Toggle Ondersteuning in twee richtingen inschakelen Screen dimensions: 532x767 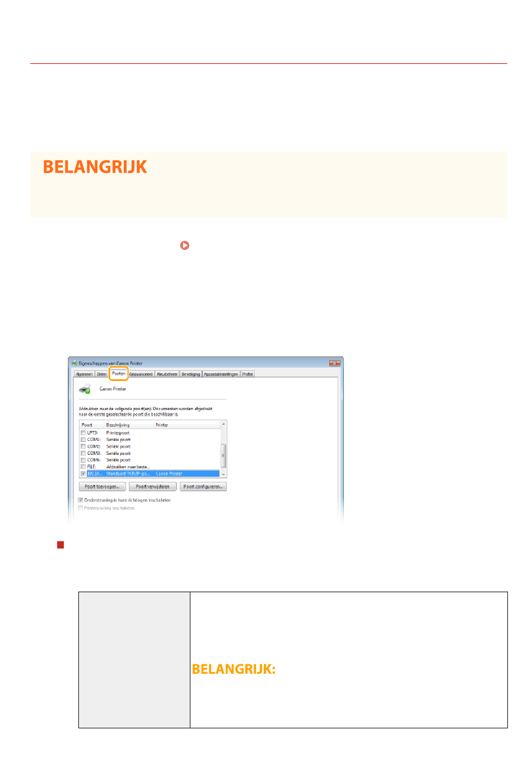(81, 500)
